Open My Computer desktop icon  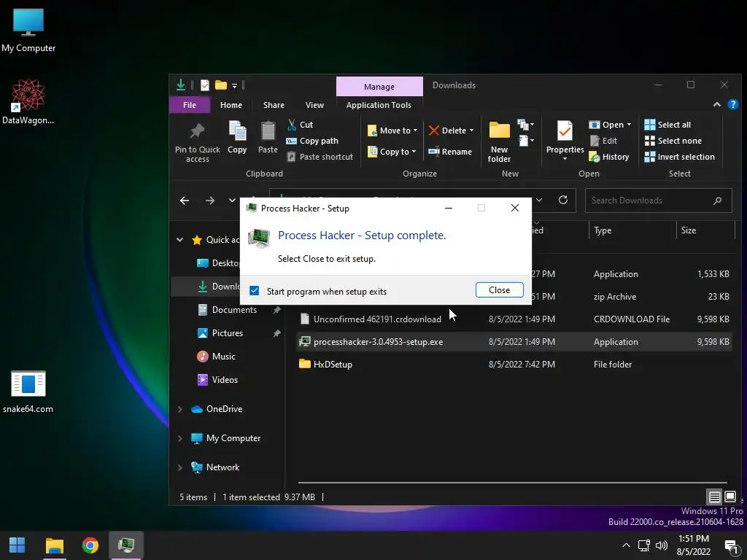pyautogui.click(x=28, y=30)
